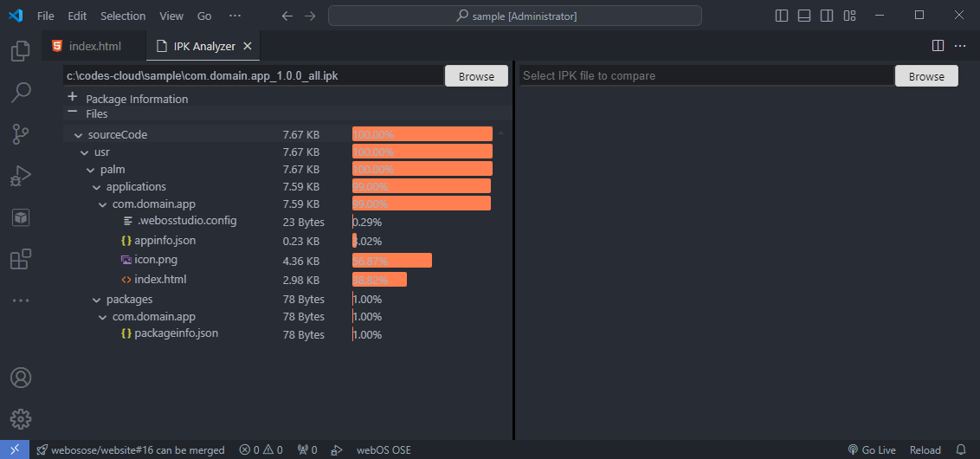Browse for the first IPK file
The height and width of the screenshot is (459, 980).
point(476,76)
